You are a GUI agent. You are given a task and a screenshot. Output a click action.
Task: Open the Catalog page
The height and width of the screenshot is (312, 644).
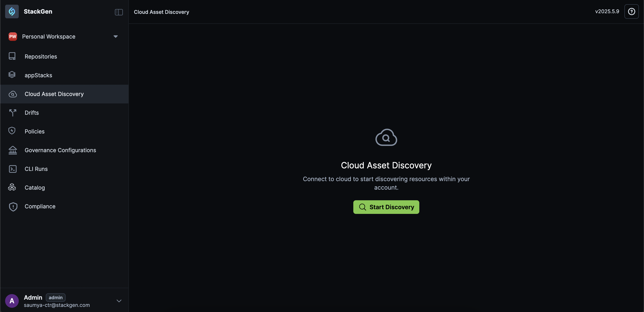(65, 187)
